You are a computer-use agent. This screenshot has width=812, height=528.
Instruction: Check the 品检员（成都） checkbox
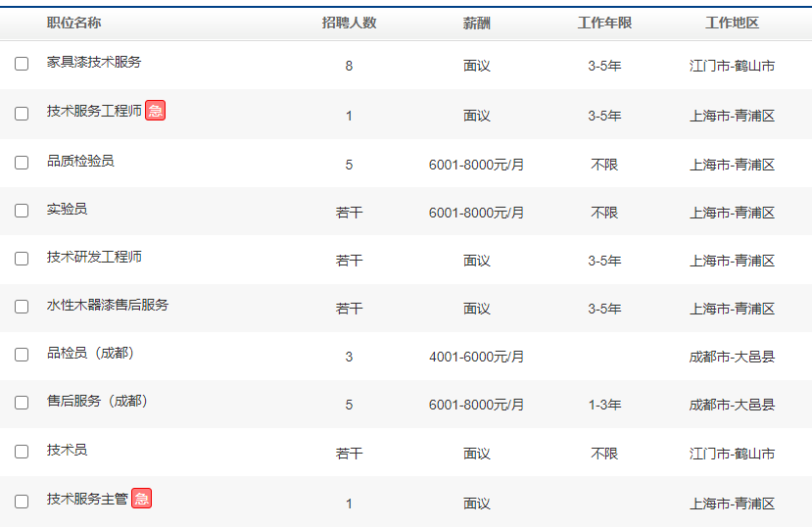(x=22, y=355)
